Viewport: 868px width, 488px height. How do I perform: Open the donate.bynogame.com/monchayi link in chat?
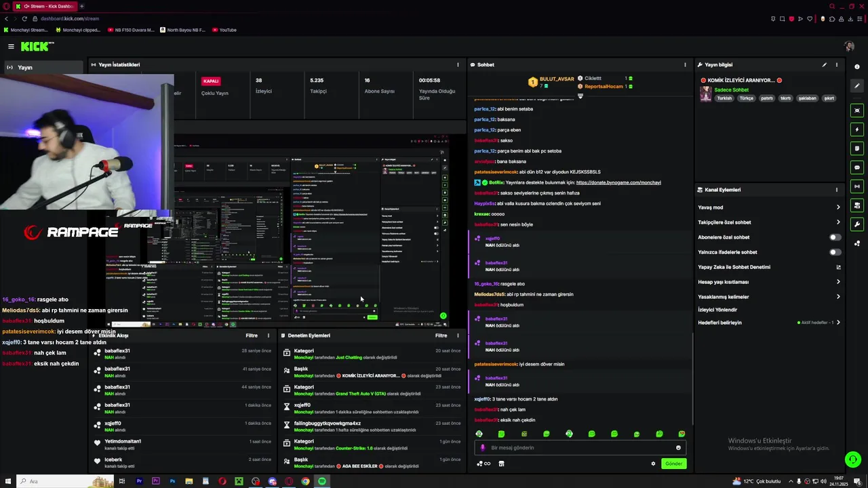tap(618, 182)
